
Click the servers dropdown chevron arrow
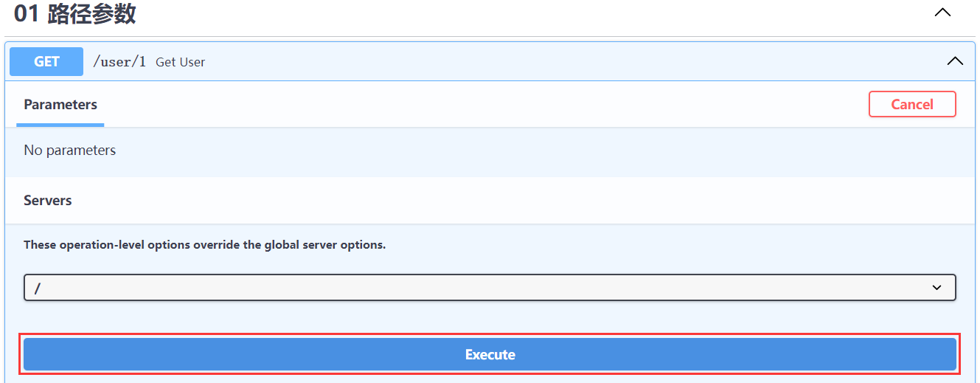click(936, 288)
